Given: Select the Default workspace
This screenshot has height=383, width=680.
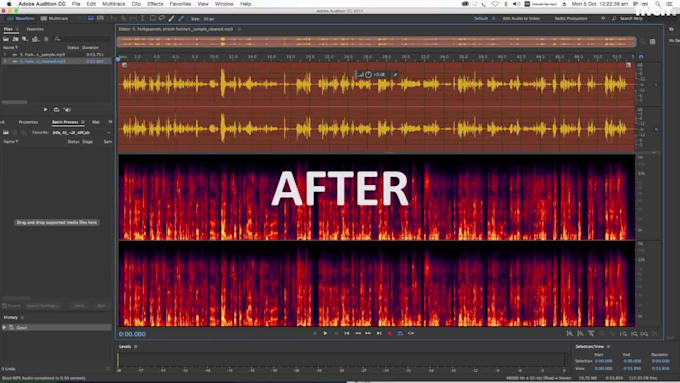Looking at the screenshot, I should click(x=481, y=19).
